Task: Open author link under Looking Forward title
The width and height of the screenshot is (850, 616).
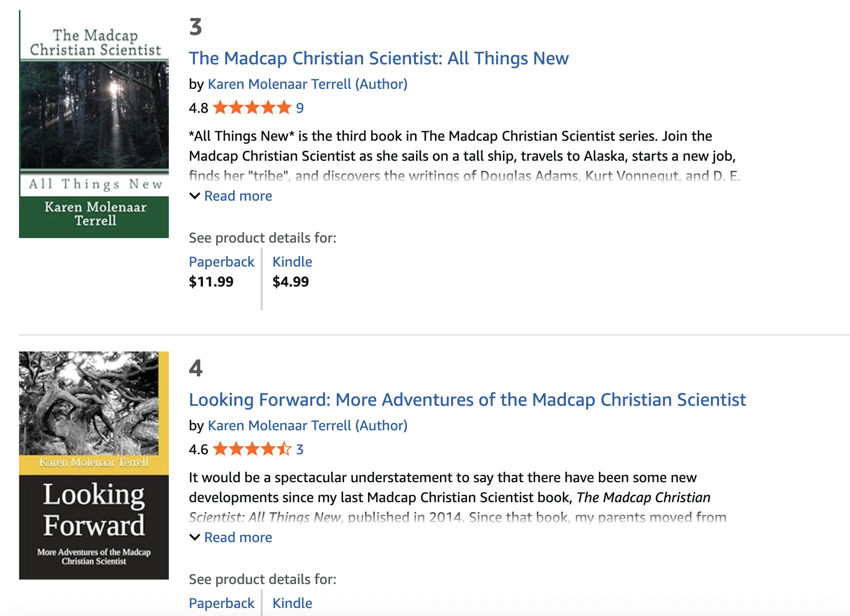Action: (307, 425)
